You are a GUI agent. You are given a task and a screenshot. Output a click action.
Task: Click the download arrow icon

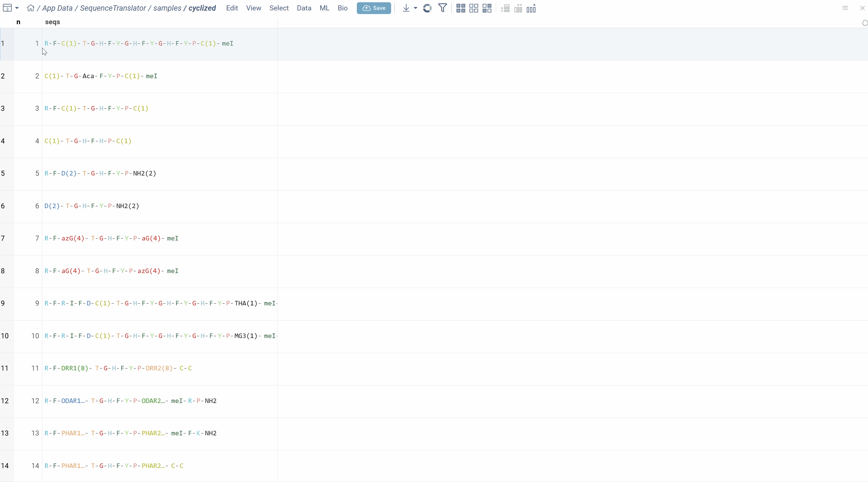pyautogui.click(x=406, y=8)
